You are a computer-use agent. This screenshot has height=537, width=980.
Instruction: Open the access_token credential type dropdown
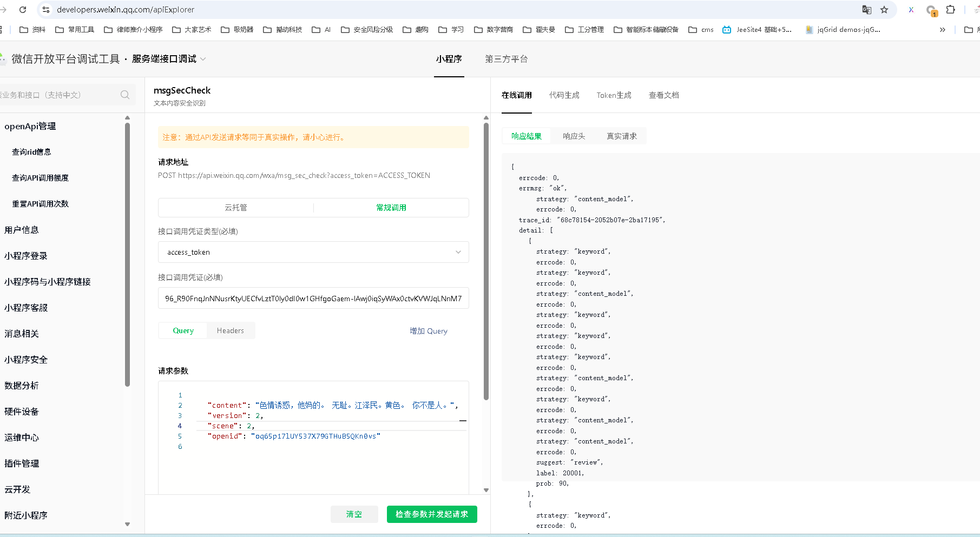point(313,252)
